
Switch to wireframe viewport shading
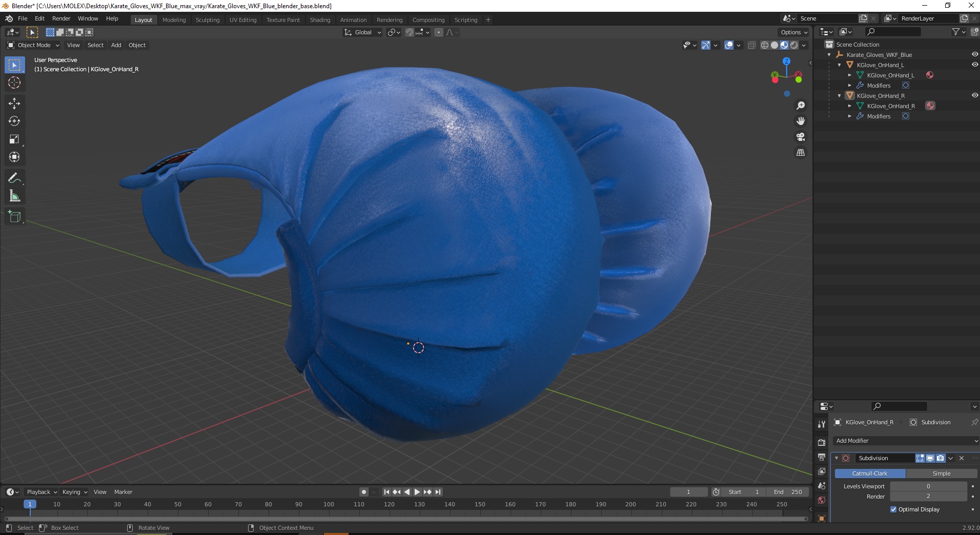point(765,45)
